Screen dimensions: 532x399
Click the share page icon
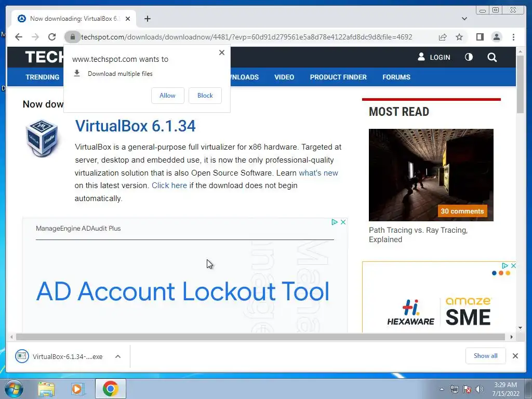coord(443,37)
